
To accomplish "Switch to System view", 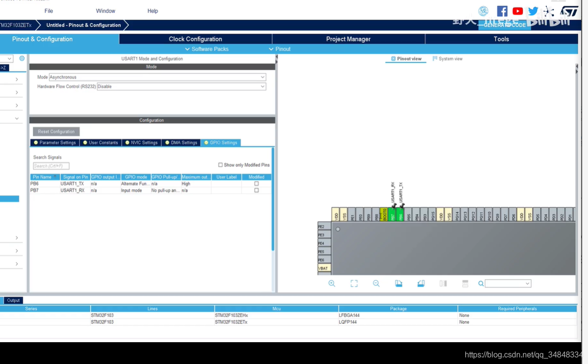I will [x=447, y=59].
